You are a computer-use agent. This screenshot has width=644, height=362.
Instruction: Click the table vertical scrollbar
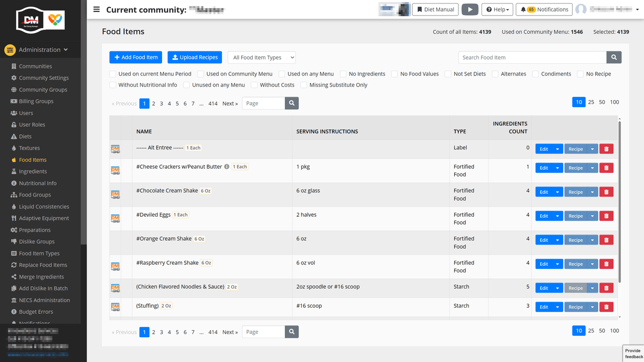[x=620, y=201]
